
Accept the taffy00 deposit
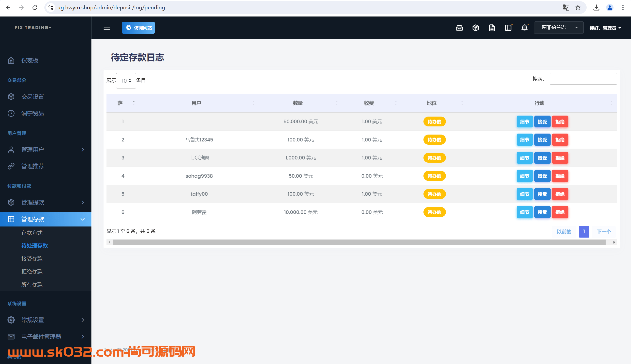coord(542,194)
